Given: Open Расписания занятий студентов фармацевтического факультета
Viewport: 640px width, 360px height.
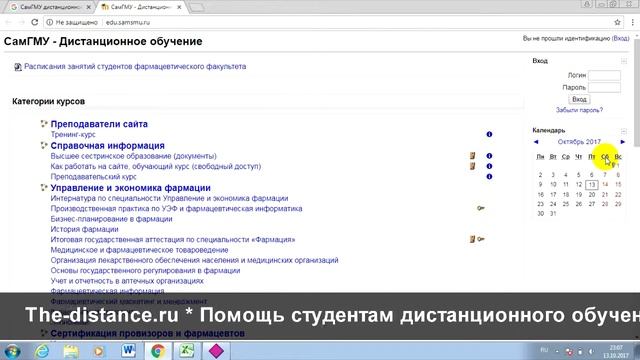Looking at the screenshot, I should 135,67.
